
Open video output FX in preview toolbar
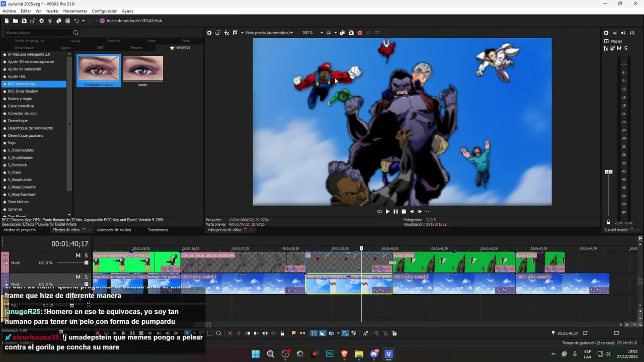pyautogui.click(x=227, y=33)
